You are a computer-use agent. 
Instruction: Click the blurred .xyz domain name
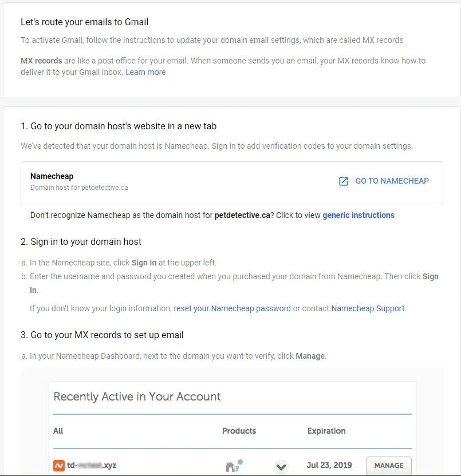[91, 466]
